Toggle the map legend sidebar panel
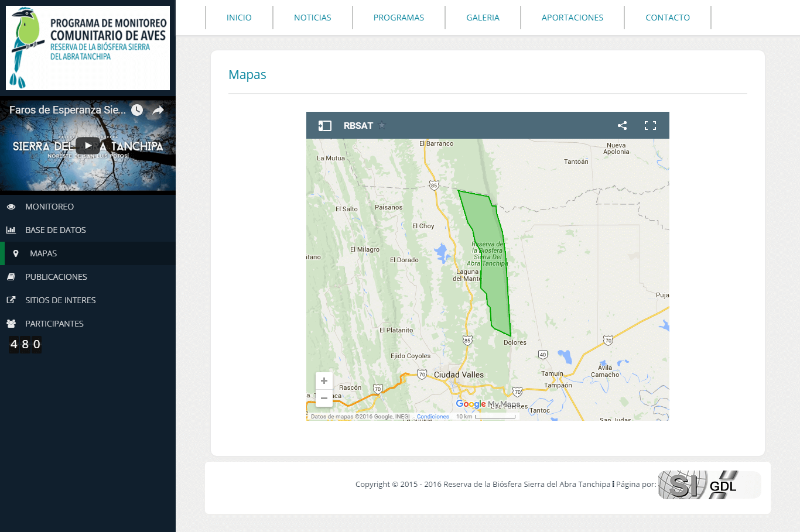 [x=324, y=125]
